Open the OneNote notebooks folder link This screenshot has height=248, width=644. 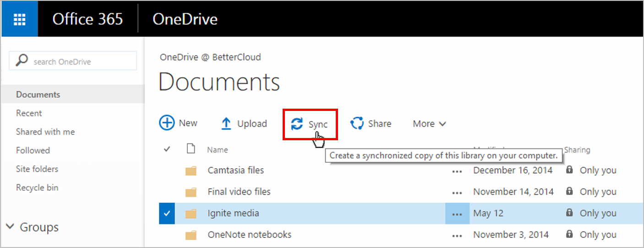point(249,235)
